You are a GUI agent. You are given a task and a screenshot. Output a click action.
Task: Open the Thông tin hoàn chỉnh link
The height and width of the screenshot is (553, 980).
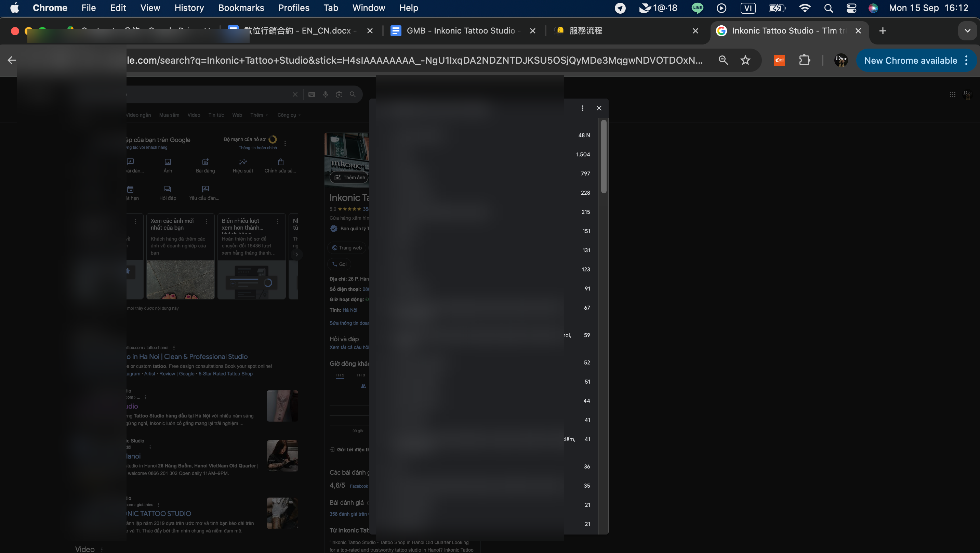[x=257, y=148]
